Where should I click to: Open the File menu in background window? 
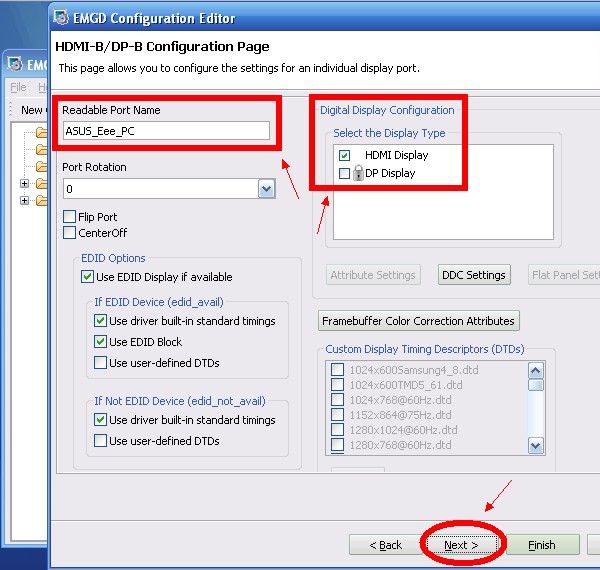pos(18,88)
